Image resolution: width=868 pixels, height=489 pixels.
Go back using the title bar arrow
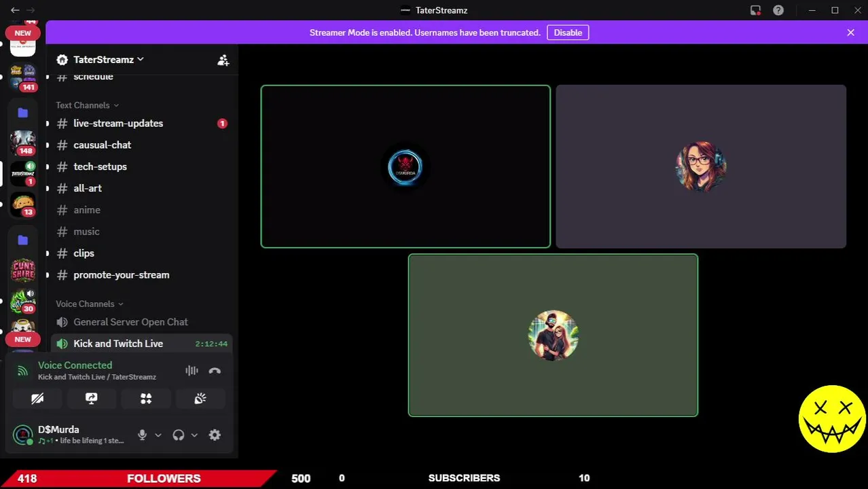point(15,10)
